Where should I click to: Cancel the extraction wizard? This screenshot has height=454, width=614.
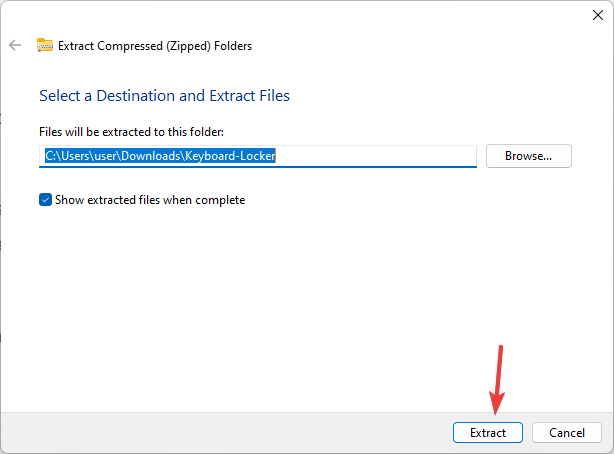point(566,433)
